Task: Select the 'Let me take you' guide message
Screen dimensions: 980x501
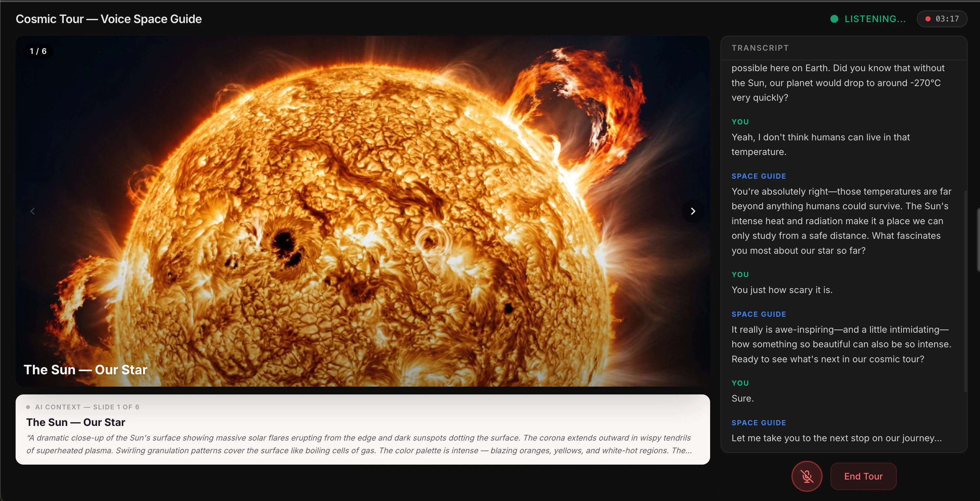Action: click(836, 438)
